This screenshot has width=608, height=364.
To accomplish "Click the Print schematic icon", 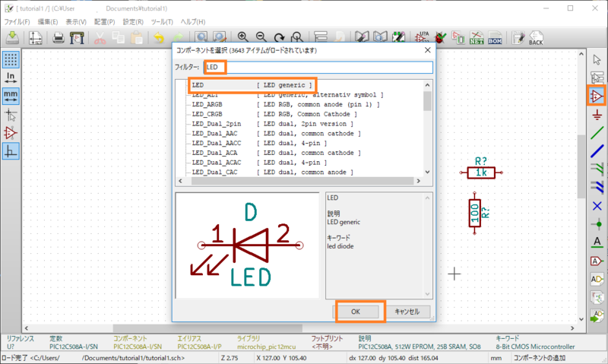I will [59, 37].
